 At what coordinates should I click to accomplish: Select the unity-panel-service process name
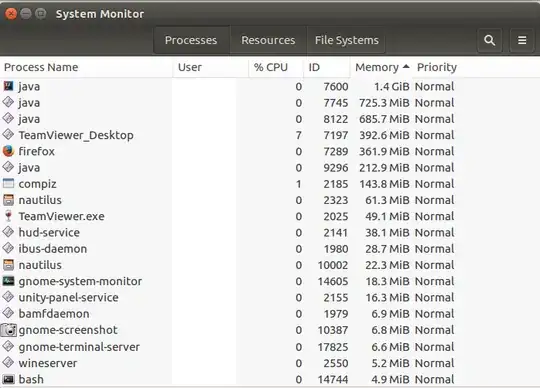(69, 298)
